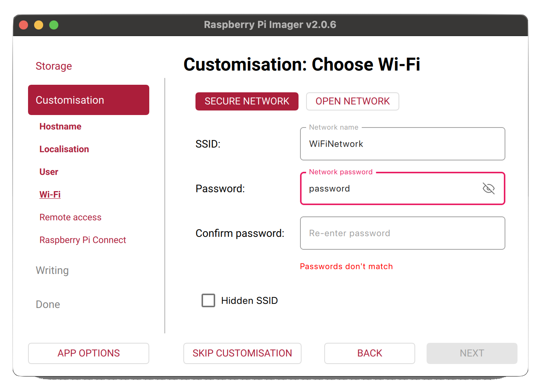Select the Customisation stage
Screen dimensions: 544x392
[70, 100]
